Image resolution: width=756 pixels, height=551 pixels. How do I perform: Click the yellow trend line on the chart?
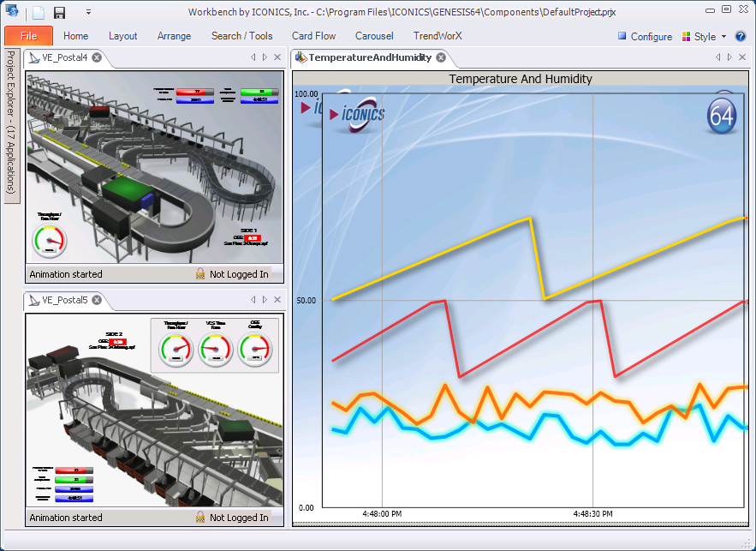click(x=428, y=260)
